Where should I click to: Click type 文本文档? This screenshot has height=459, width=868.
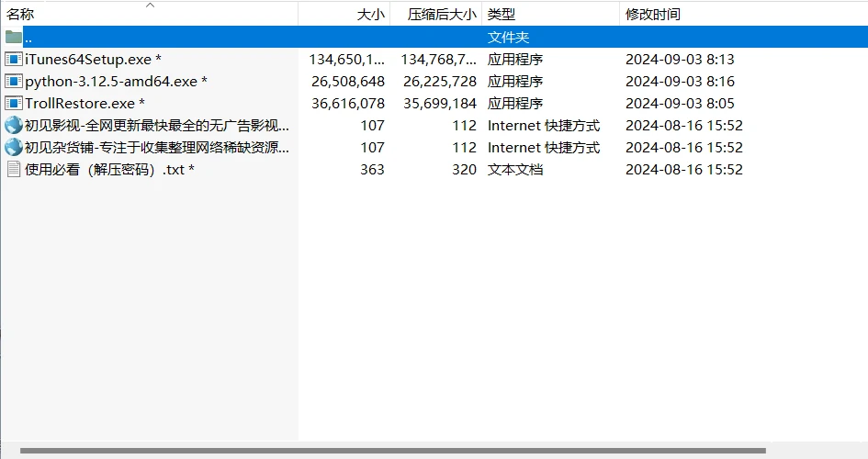click(514, 170)
